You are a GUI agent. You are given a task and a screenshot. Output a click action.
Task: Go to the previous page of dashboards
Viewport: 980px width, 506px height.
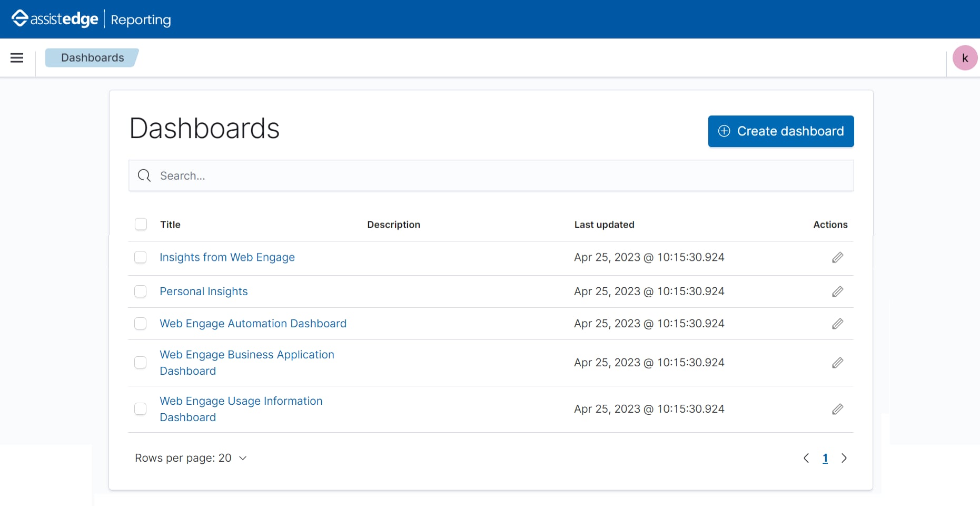pos(806,458)
